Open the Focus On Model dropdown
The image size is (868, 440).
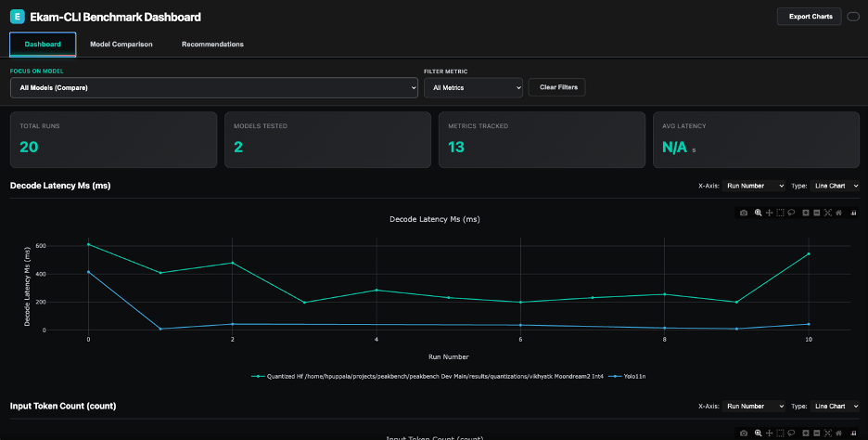pyautogui.click(x=213, y=87)
